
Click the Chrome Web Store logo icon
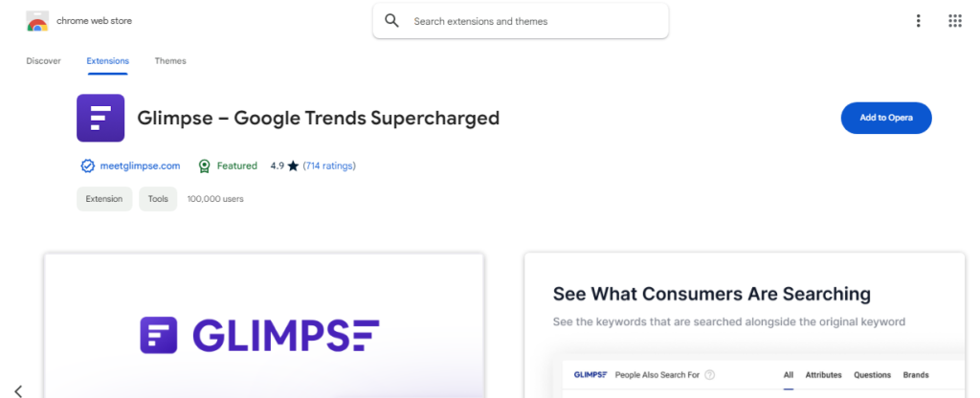(37, 21)
